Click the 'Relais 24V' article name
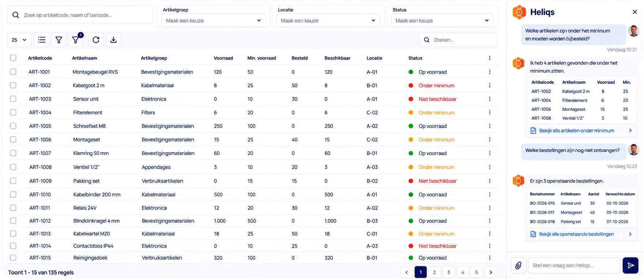Screen dimensions: 644x279 coord(85,208)
